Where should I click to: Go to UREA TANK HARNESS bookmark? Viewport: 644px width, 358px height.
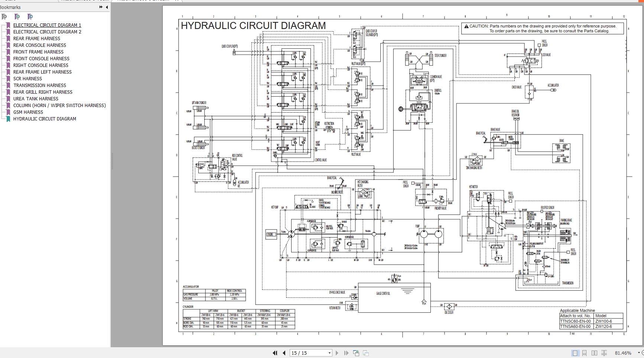(x=36, y=99)
